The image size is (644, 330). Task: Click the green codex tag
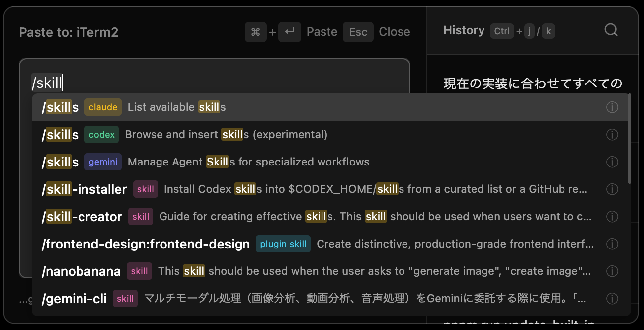(x=101, y=135)
